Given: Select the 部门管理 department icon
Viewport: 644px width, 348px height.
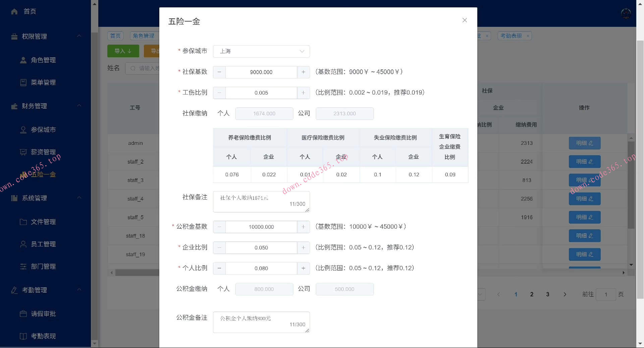Looking at the screenshot, I should [x=23, y=266].
